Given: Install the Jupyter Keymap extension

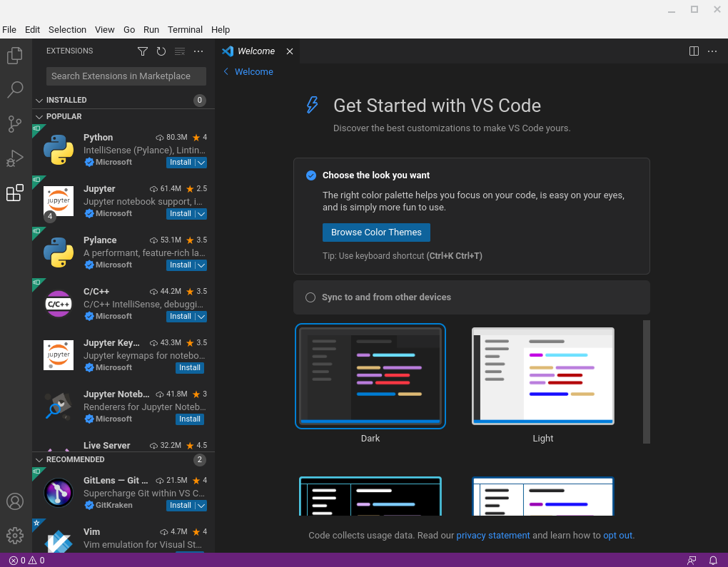Looking at the screenshot, I should [190, 368].
